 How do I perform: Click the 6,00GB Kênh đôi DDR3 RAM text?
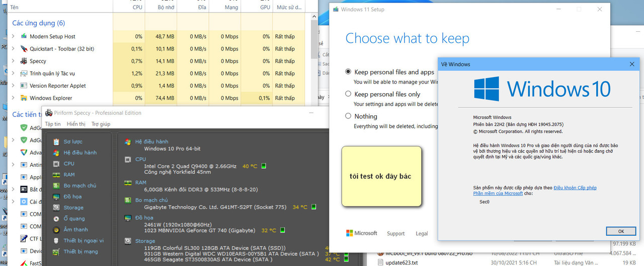[x=201, y=189]
